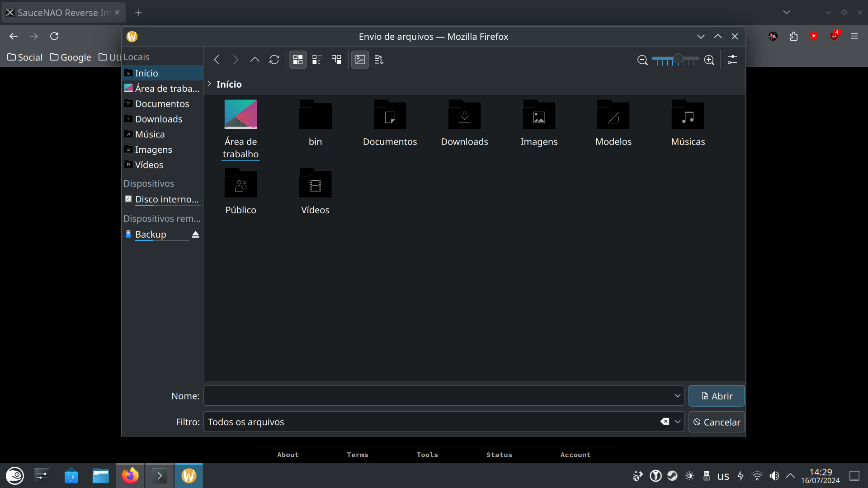This screenshot has width=868, height=488.
Task: Click the reload folder icon
Action: point(274,60)
